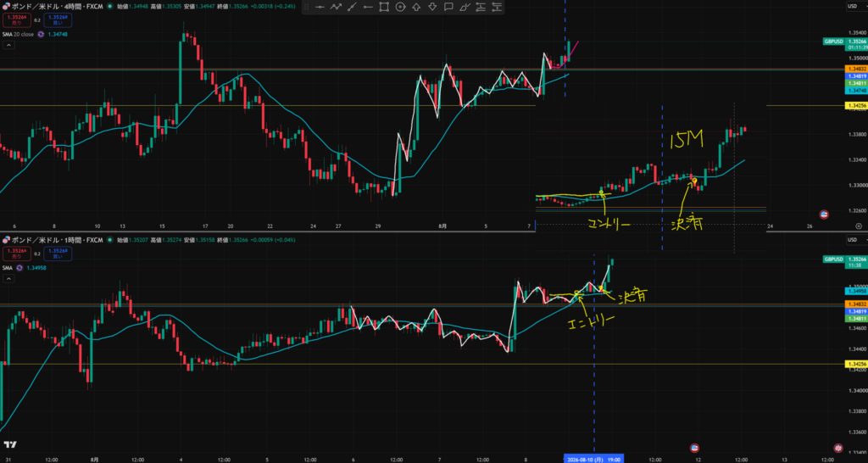The image size is (868, 463).
Task: Click GBPUSD price label on 4-hour chart
Action: pyautogui.click(x=834, y=42)
